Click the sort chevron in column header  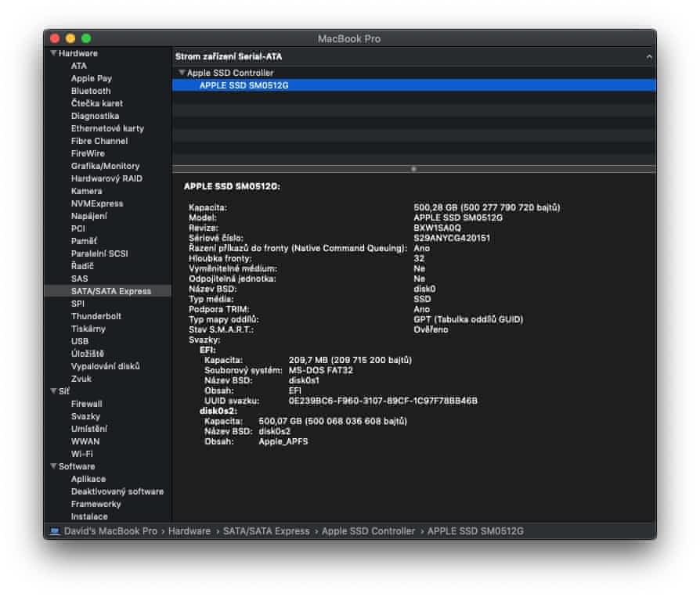[x=648, y=57]
